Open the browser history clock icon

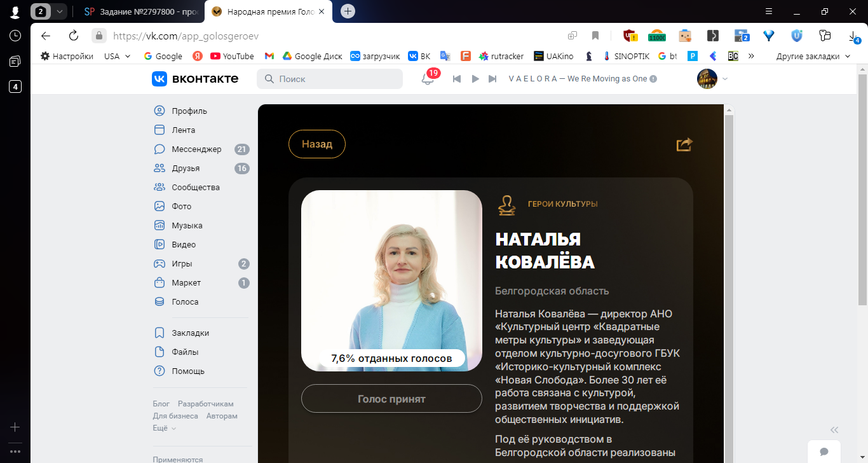pos(15,36)
